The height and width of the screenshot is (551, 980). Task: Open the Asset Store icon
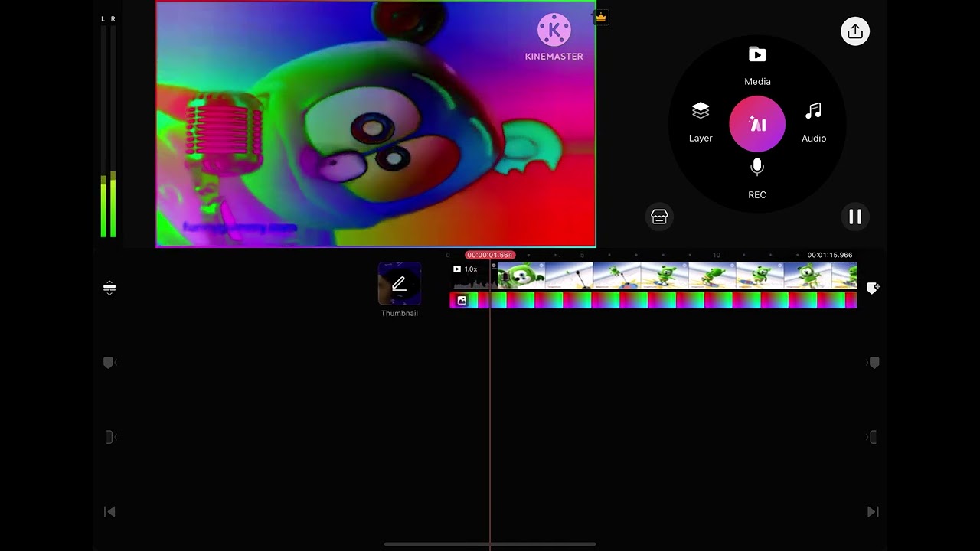659,217
